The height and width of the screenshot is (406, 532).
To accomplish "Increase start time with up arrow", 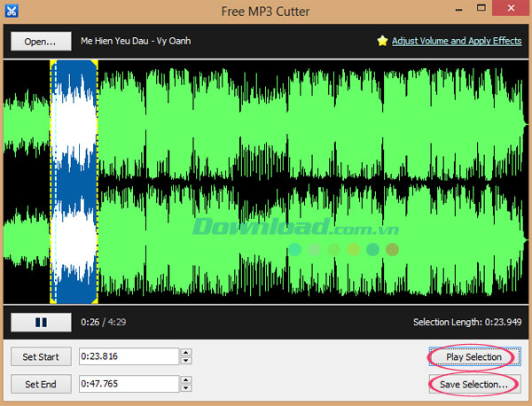I will coord(186,353).
